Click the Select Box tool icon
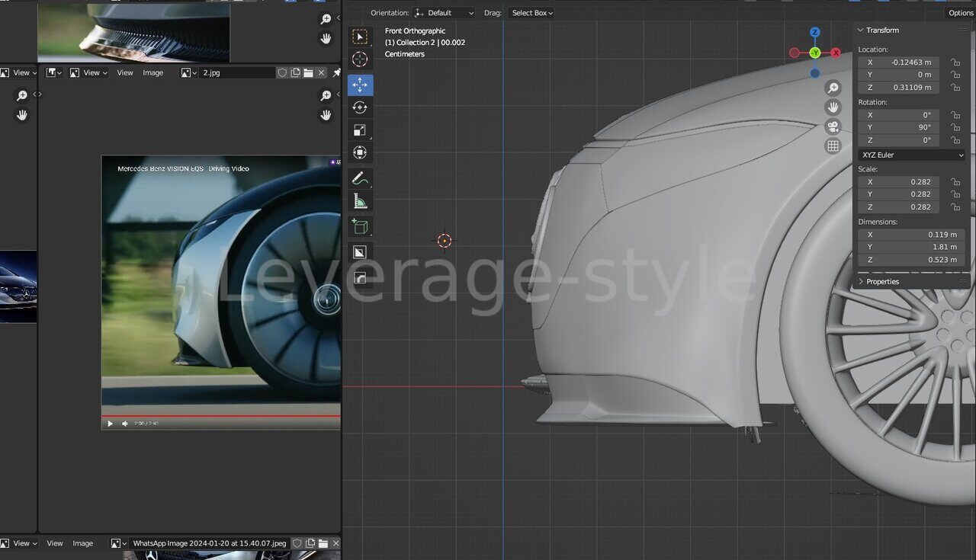976x560 pixels. tap(360, 37)
